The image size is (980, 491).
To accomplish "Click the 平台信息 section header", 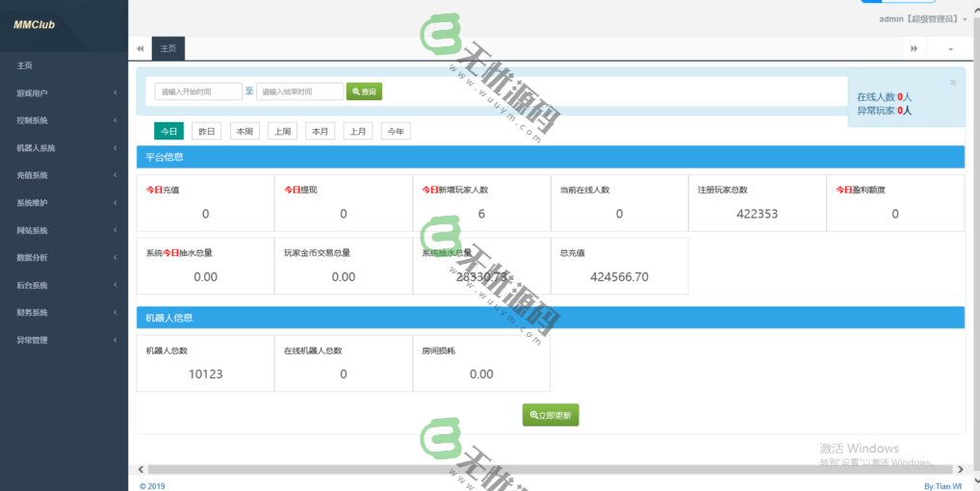I will point(551,157).
